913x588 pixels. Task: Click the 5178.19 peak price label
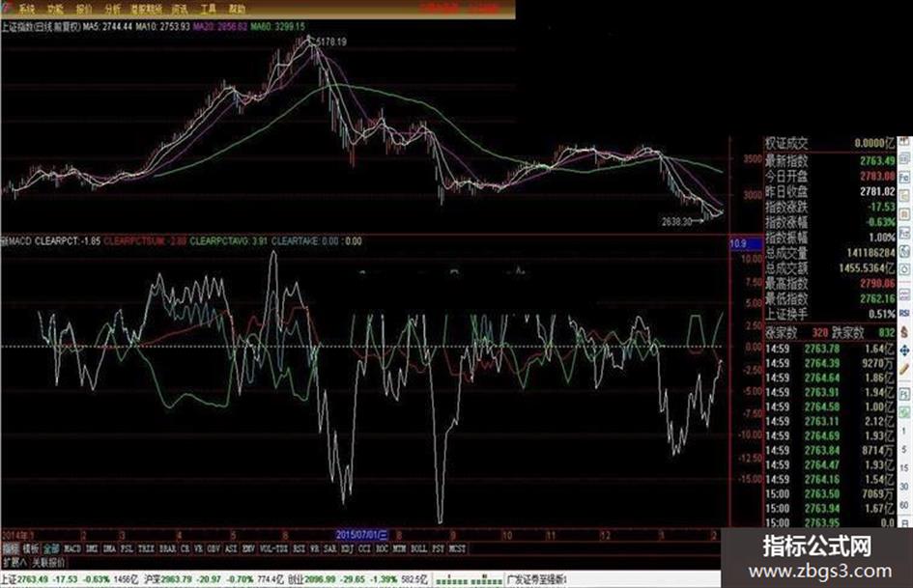pos(330,42)
